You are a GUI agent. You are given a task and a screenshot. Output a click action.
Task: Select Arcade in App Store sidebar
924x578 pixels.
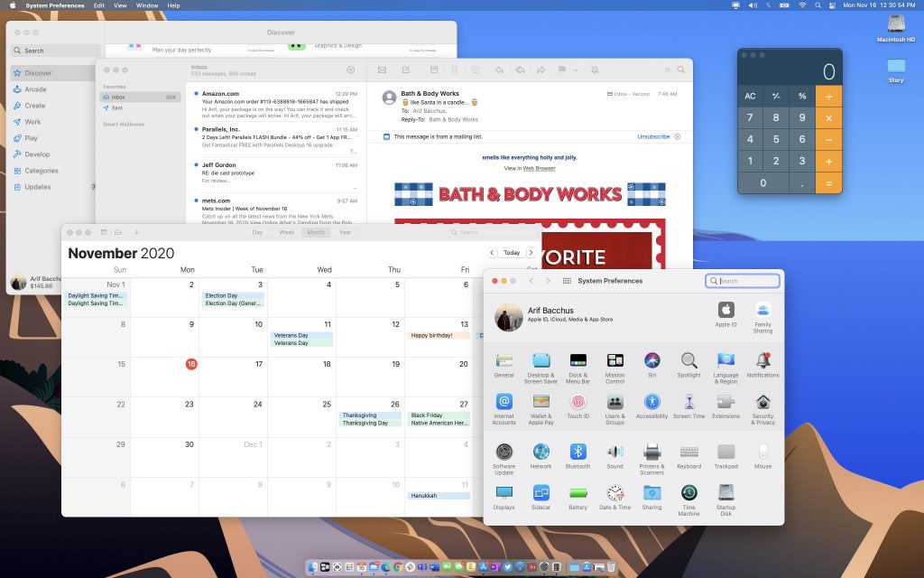pos(35,89)
